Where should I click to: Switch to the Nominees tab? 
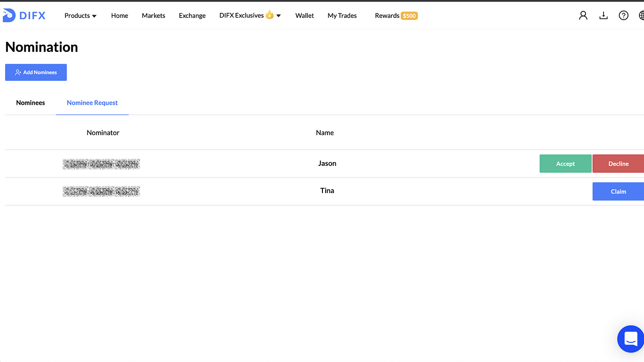point(30,103)
